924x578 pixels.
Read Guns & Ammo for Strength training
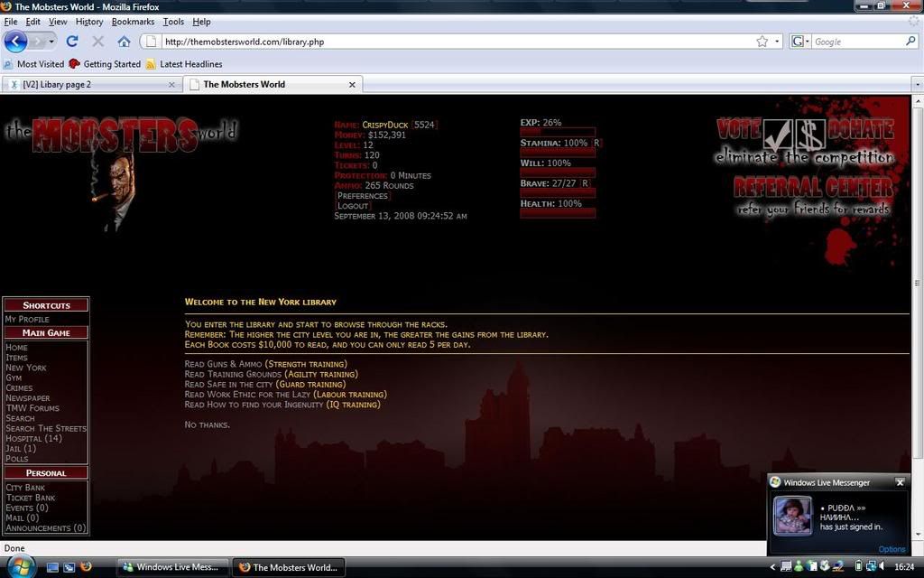tap(265, 364)
